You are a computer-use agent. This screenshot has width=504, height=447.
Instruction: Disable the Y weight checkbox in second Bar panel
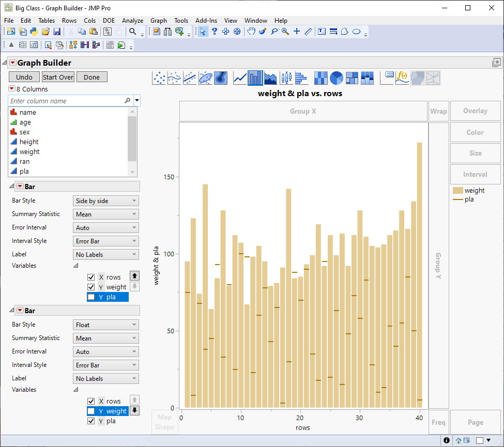click(x=91, y=410)
